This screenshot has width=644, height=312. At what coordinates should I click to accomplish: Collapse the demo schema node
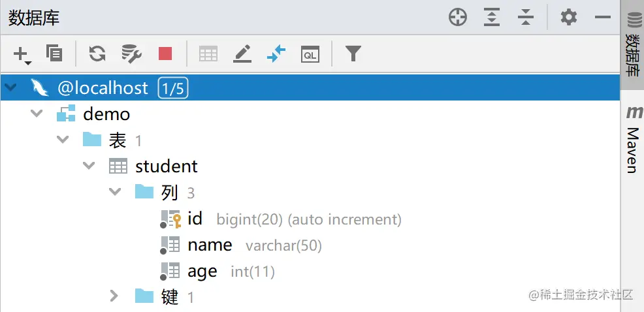37,114
